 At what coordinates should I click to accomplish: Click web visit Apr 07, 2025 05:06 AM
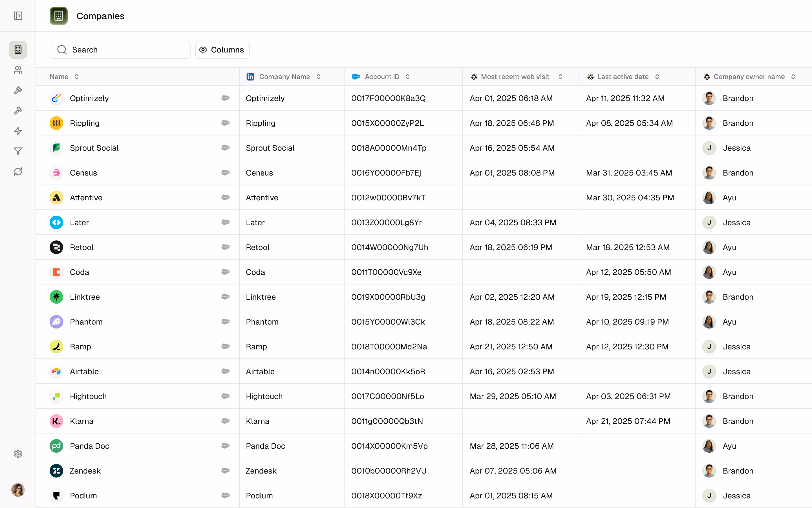[513, 471]
